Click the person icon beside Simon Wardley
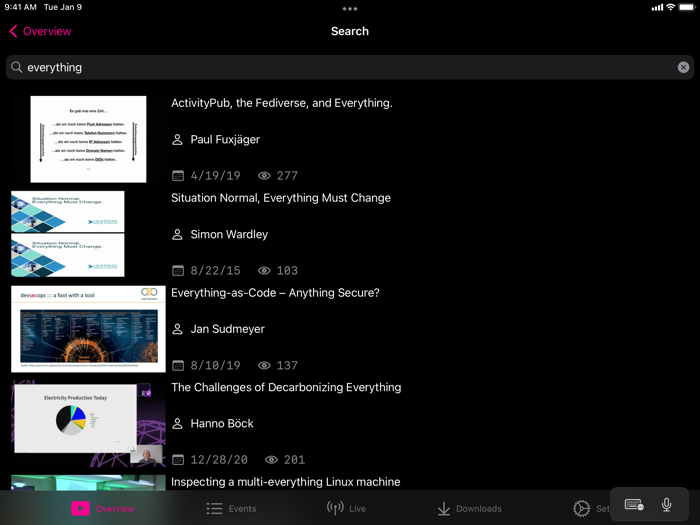Viewport: 700px width, 525px height. [x=177, y=234]
